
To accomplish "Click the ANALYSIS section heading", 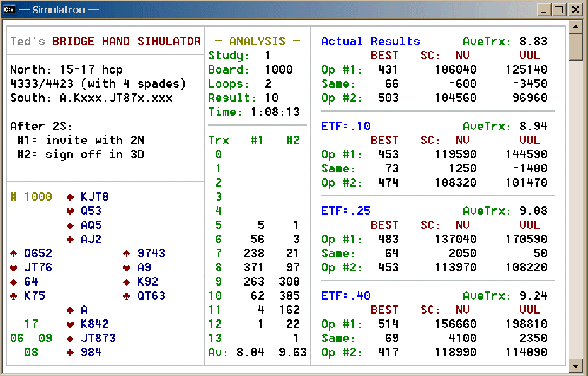I will 257,41.
